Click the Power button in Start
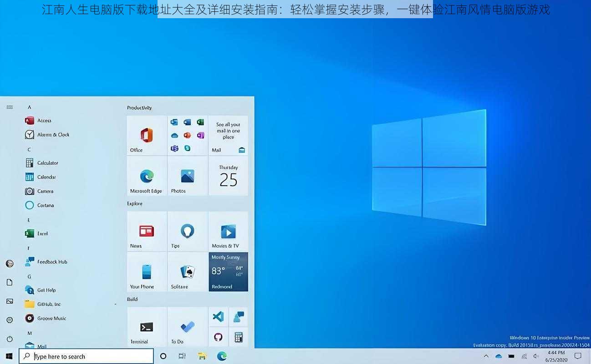 [10, 339]
